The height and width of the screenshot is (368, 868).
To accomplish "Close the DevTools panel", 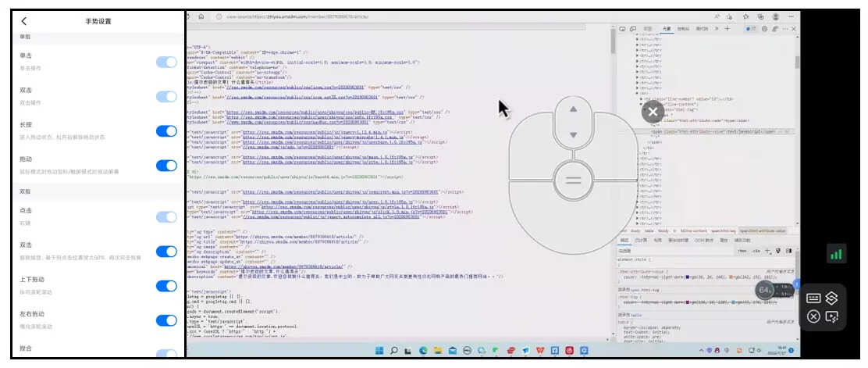I will (793, 28).
